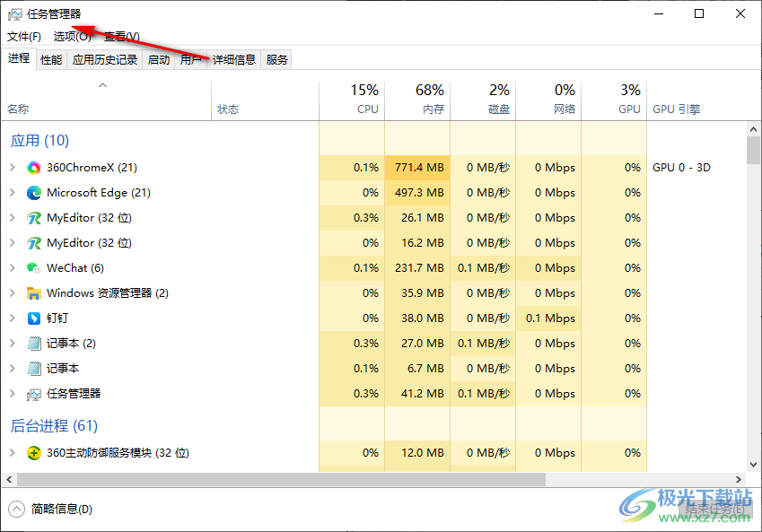Click the 12.0 MB memory value
Viewport: 762px width, 532px height.
(423, 453)
